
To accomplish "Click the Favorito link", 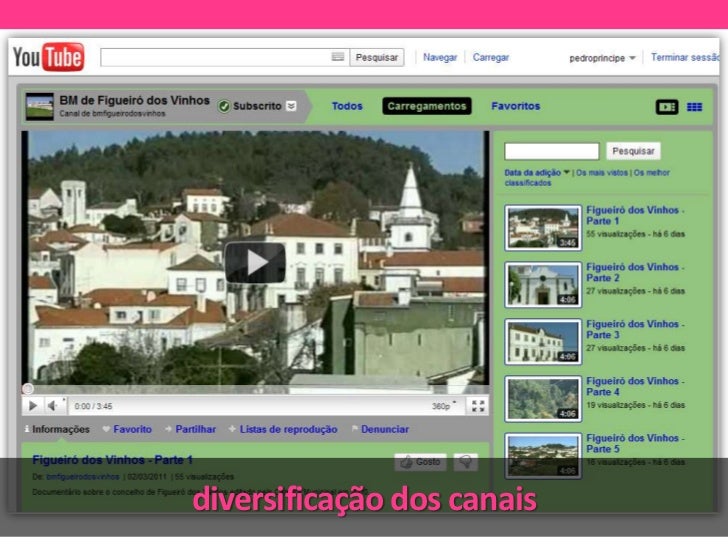I will pos(128,429).
